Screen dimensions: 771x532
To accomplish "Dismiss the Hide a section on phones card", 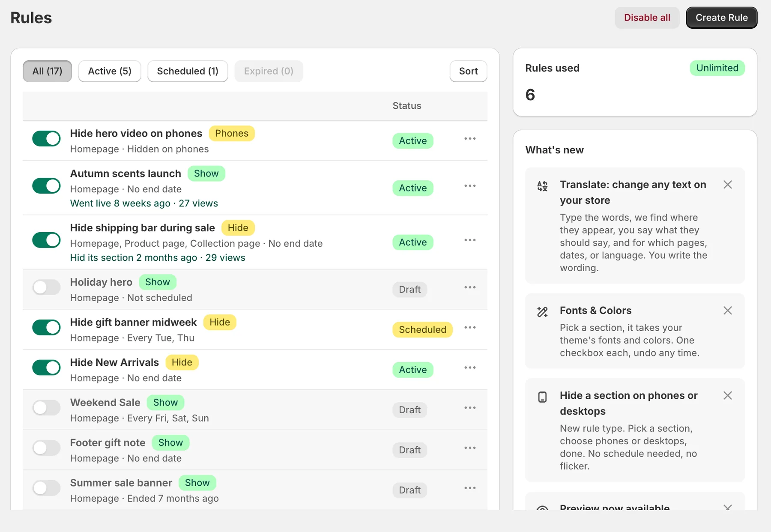I will pos(727,395).
